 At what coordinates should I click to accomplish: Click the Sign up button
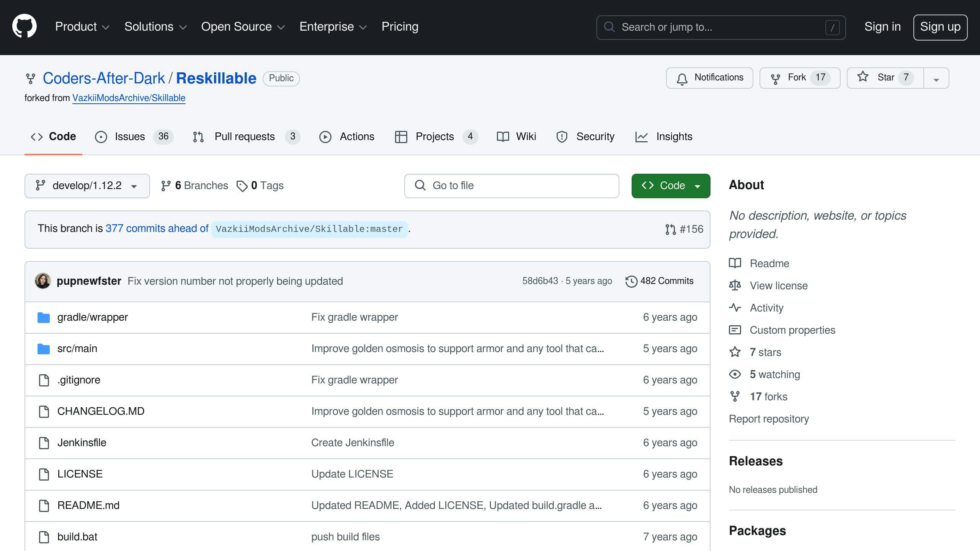940,27
